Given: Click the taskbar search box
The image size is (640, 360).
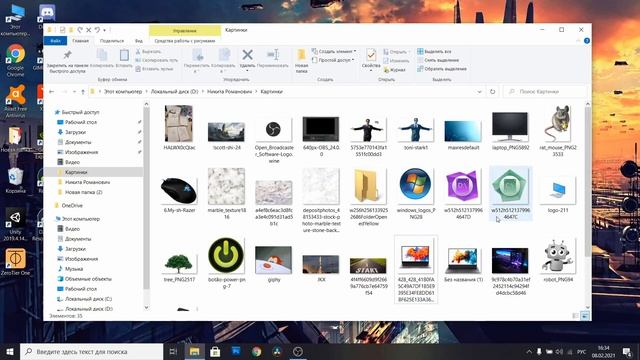Looking at the screenshot, I should click(91, 351).
